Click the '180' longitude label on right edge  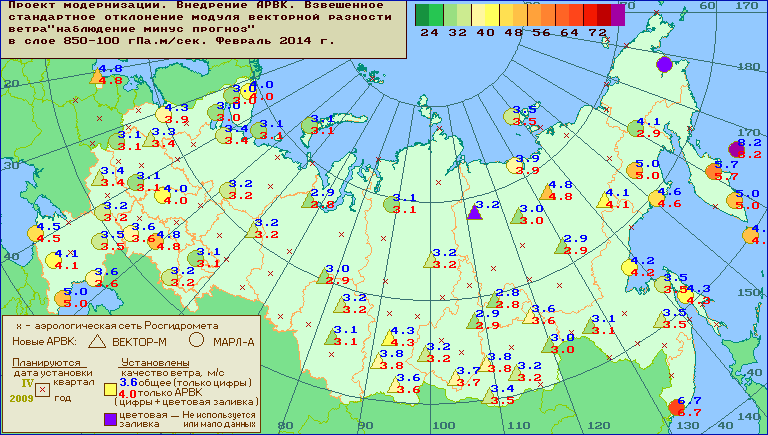pyautogui.click(x=748, y=66)
